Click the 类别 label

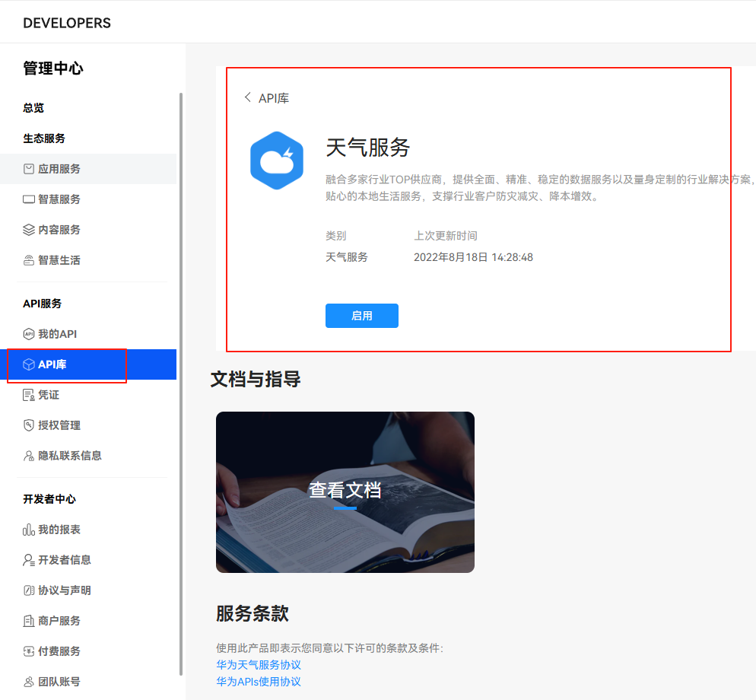click(x=336, y=236)
